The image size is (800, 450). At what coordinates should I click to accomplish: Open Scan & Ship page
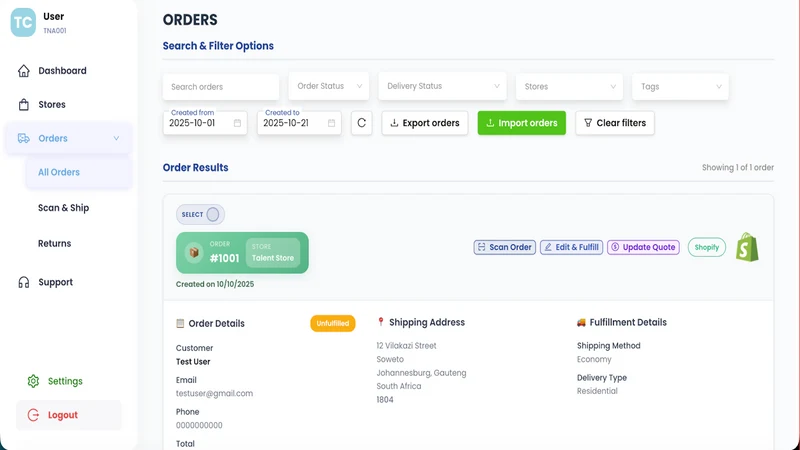point(63,208)
